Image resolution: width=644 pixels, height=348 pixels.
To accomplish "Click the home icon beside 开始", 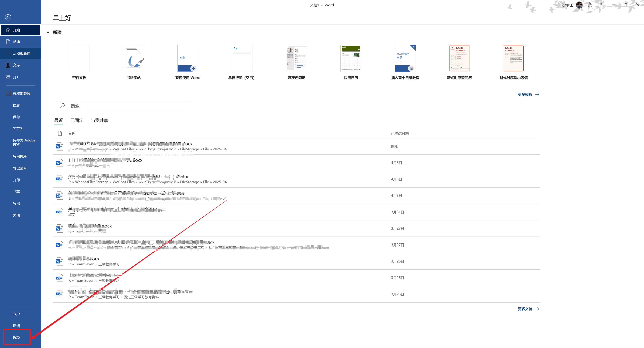I will (x=8, y=30).
